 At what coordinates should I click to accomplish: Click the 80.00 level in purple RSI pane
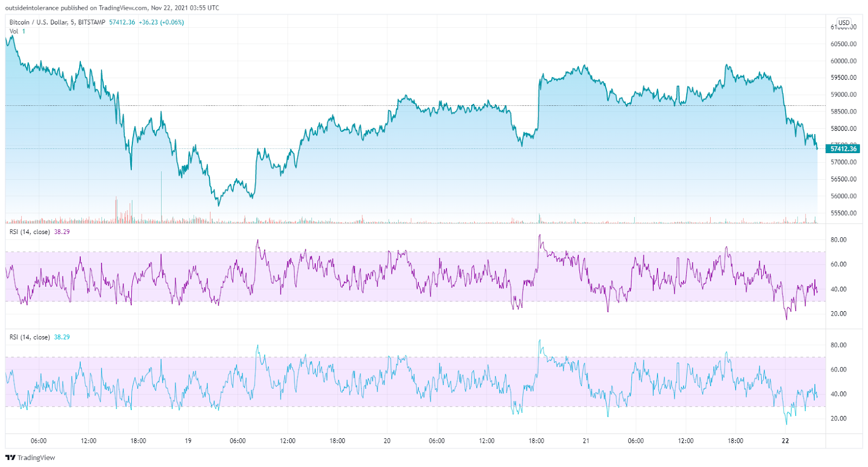click(839, 239)
